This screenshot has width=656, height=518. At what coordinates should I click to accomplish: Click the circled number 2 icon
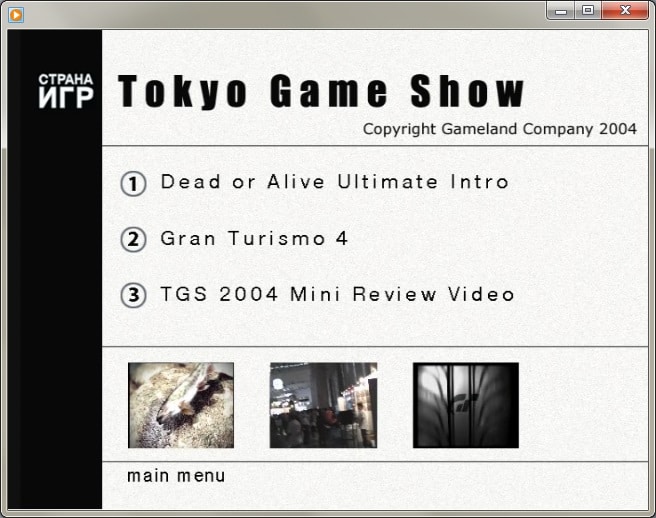(x=133, y=239)
